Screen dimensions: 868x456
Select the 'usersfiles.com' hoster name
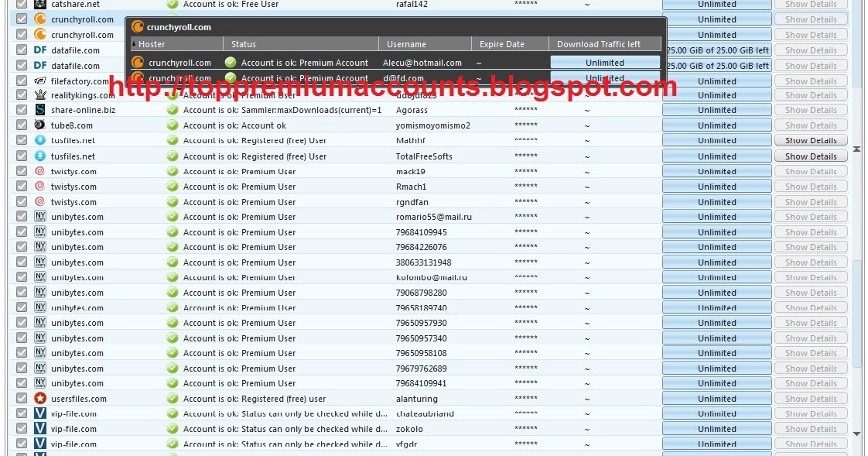[x=79, y=399]
